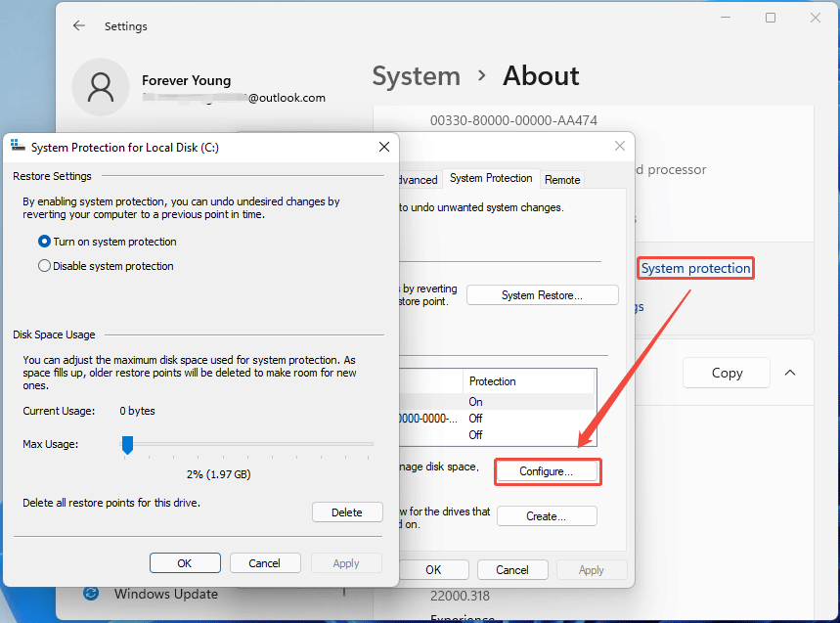Screen dimensions: 840x623
Task: Click OK in the System Properties dialog
Action: coord(433,569)
